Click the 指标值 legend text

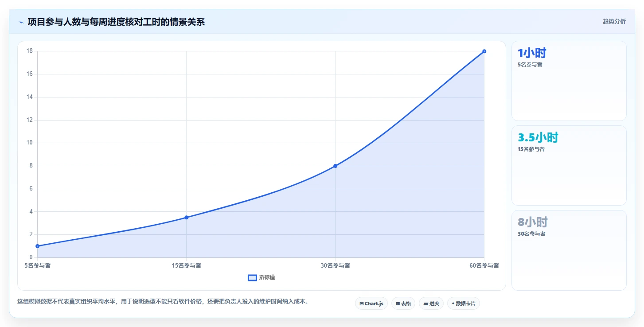[267, 277]
